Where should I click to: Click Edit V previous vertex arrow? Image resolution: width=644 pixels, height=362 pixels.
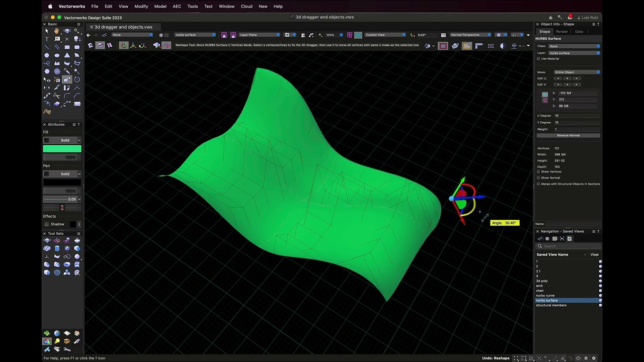click(557, 84)
